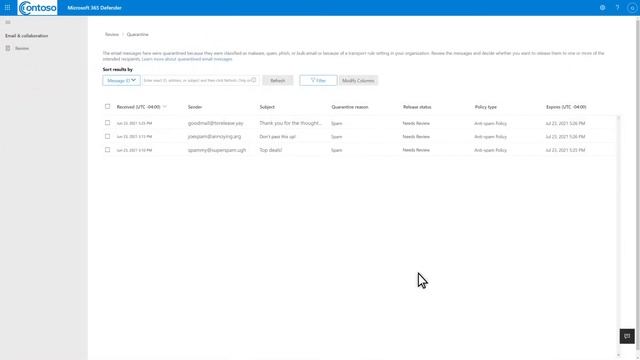Click Spam reason in the spammy row
Screen dimensions: 640x360
coord(336,150)
